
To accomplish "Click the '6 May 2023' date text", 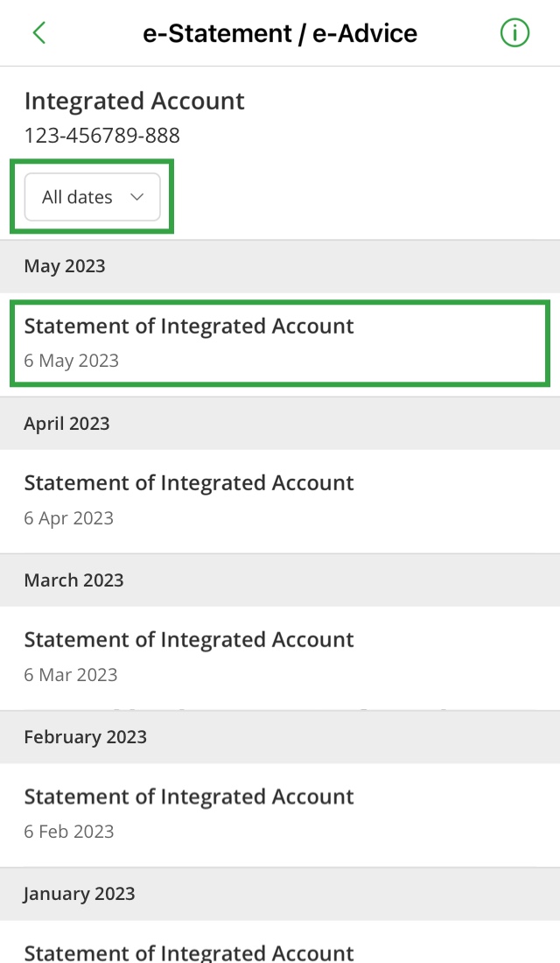I will point(71,361).
